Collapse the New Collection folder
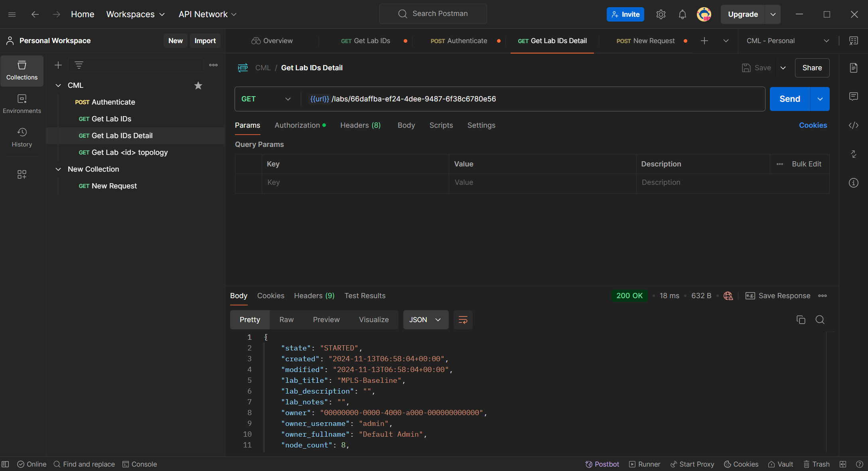868x471 pixels. click(x=58, y=169)
